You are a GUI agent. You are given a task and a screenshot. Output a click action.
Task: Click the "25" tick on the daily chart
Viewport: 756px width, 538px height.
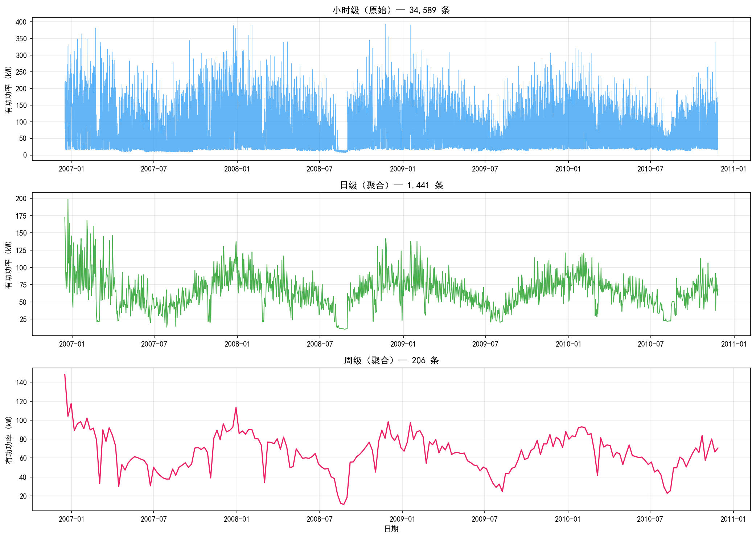(x=23, y=319)
